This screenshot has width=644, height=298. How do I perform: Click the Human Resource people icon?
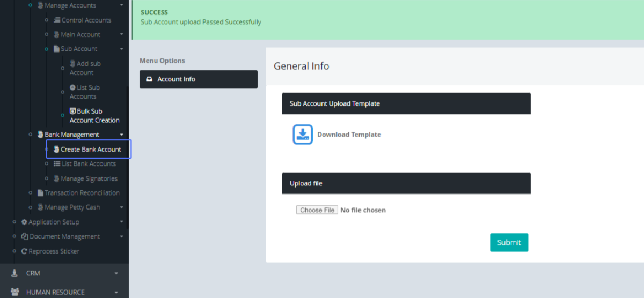[14, 292]
